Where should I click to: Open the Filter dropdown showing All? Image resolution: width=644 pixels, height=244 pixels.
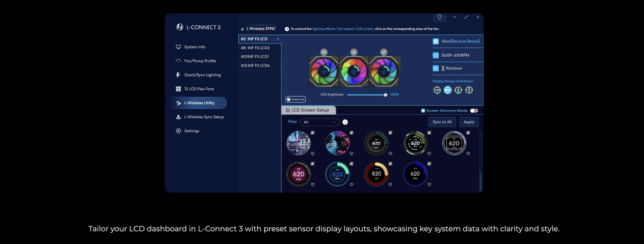(x=320, y=122)
